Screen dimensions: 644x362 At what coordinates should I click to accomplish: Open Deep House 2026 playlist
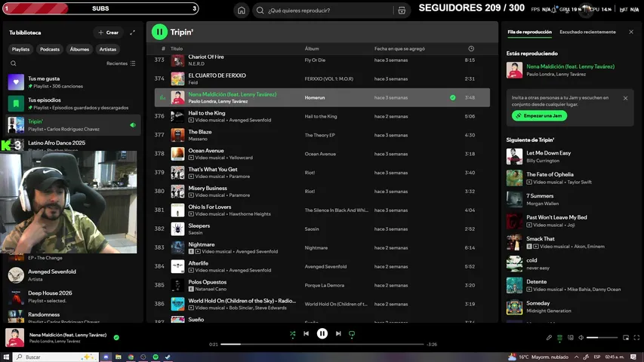tap(74, 296)
